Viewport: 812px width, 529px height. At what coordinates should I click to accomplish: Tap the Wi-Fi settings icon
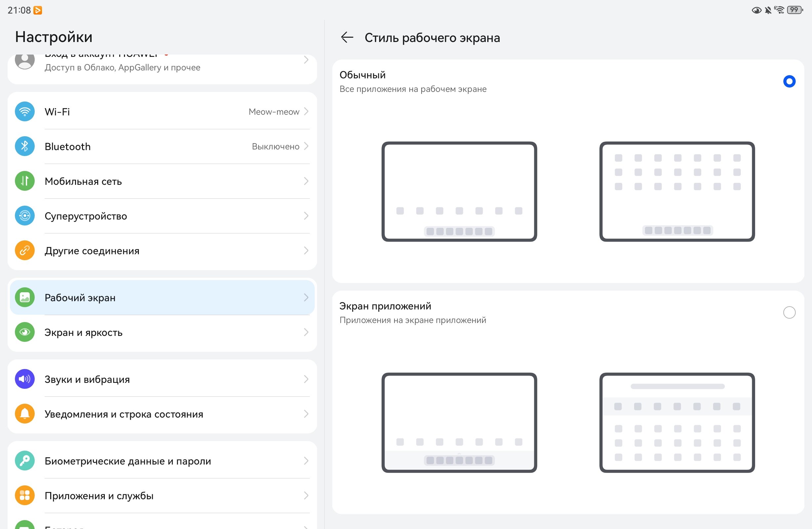pos(24,112)
